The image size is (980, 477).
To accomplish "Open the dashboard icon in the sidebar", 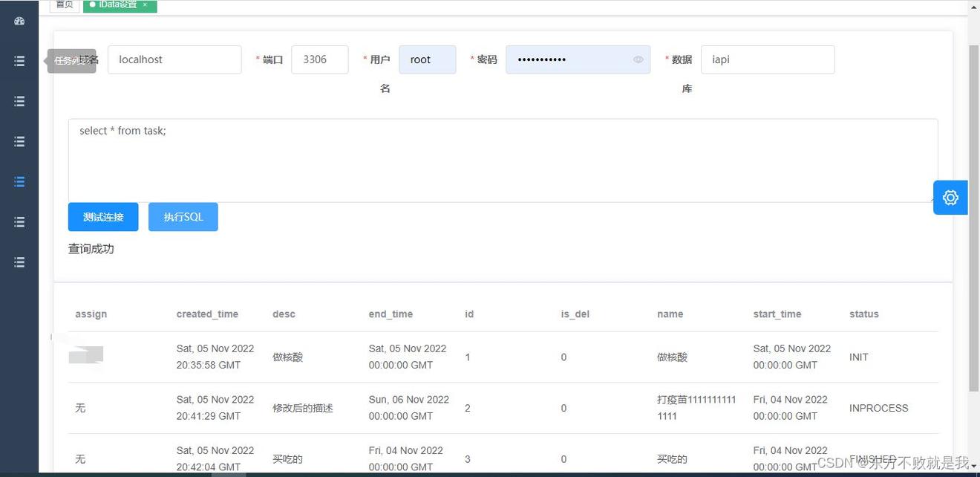I will 19,21.
